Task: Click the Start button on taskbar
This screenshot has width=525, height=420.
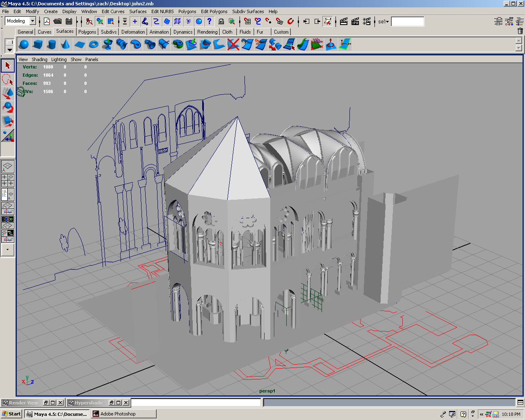Action: [11, 414]
